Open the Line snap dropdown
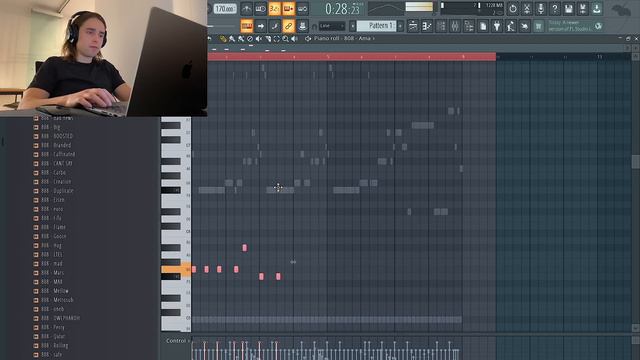This screenshot has height=360, width=640. (x=332, y=26)
